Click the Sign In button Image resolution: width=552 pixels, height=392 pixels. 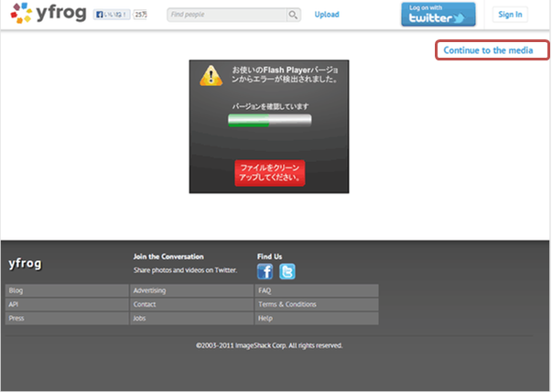tap(510, 15)
